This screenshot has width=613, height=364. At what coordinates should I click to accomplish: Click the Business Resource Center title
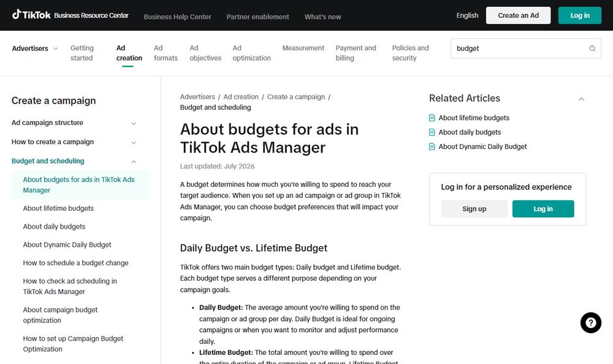pos(91,15)
